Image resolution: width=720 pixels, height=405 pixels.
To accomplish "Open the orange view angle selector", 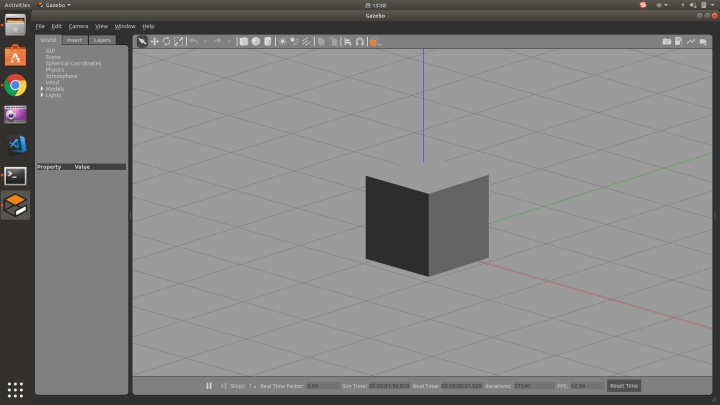I will [x=375, y=42].
